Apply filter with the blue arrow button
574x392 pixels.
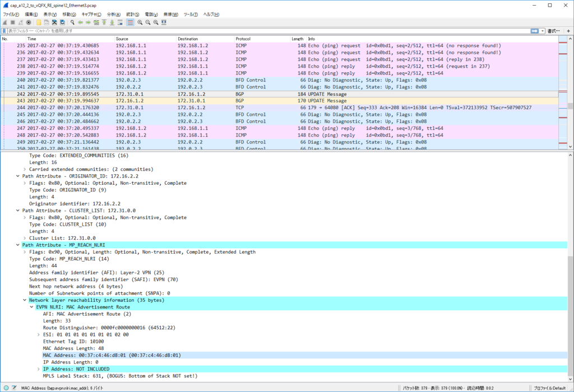535,31
